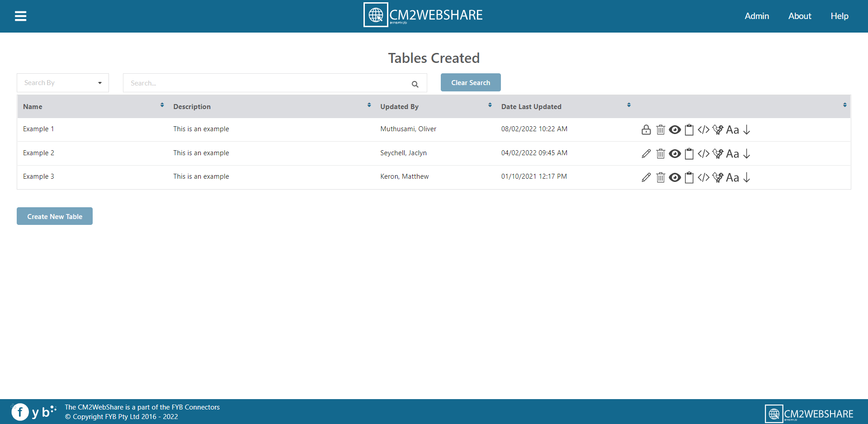The height and width of the screenshot is (424, 868).
Task: Click sort arrows on the actions column
Action: (x=845, y=105)
